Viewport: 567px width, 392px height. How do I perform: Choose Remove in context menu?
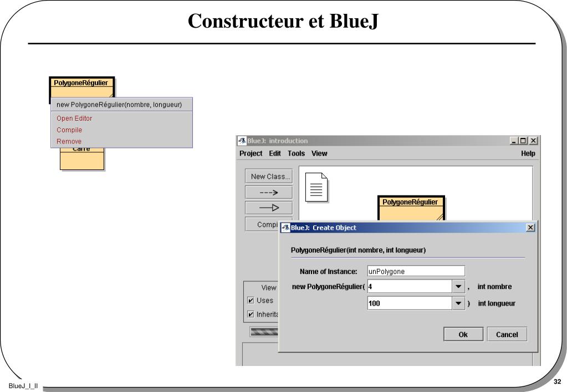[x=121, y=141]
